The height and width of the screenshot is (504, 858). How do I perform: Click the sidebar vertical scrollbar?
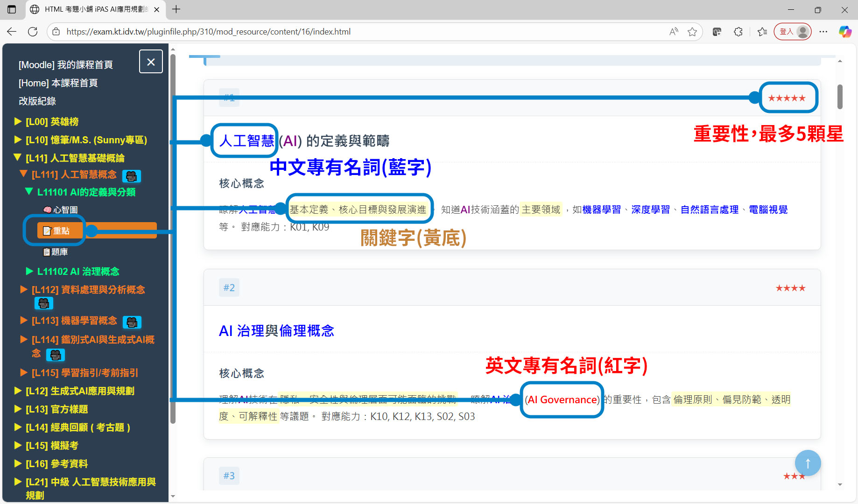pos(173,233)
